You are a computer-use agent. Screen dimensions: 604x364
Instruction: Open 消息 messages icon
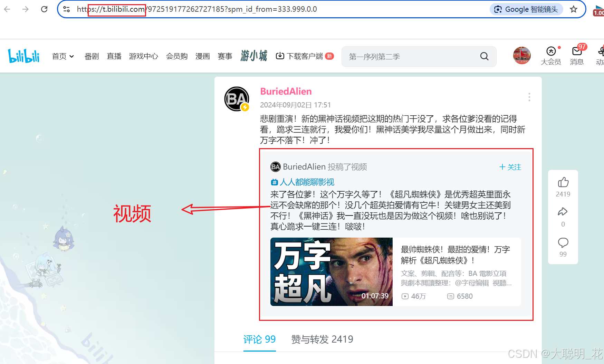pos(577,56)
